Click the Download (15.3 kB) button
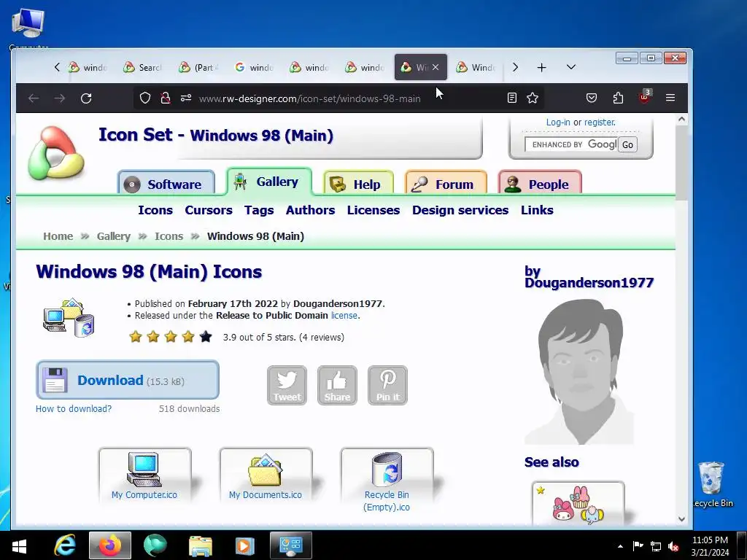 (x=128, y=380)
